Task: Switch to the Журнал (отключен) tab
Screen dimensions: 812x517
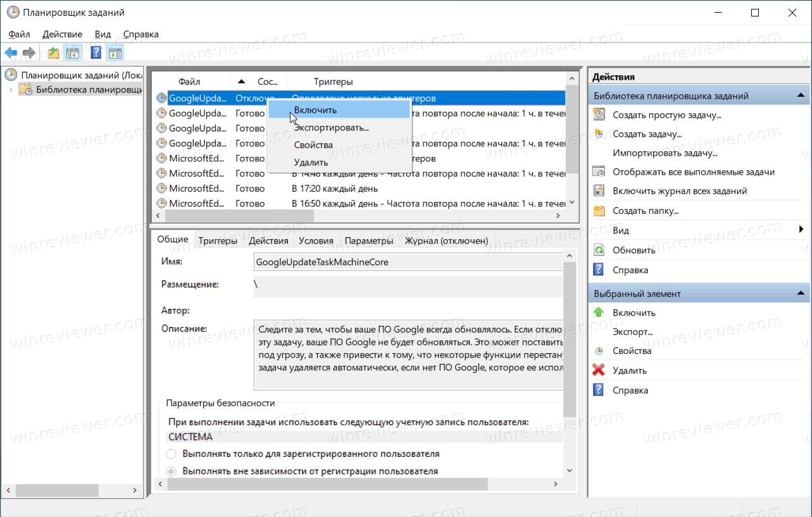Action: (x=446, y=240)
